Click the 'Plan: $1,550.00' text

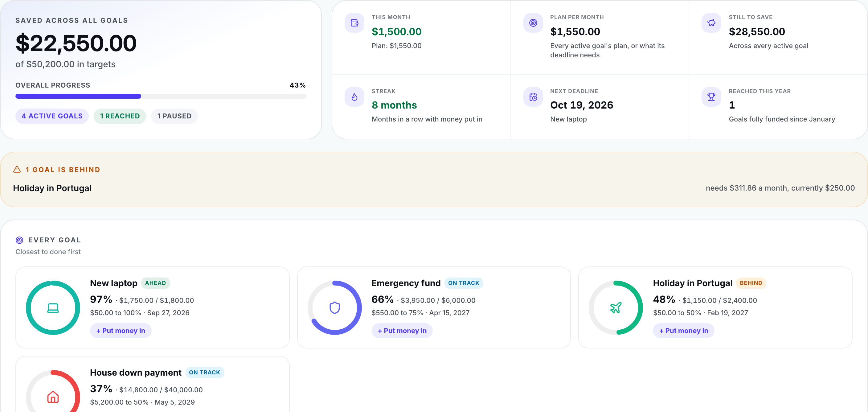click(x=397, y=46)
